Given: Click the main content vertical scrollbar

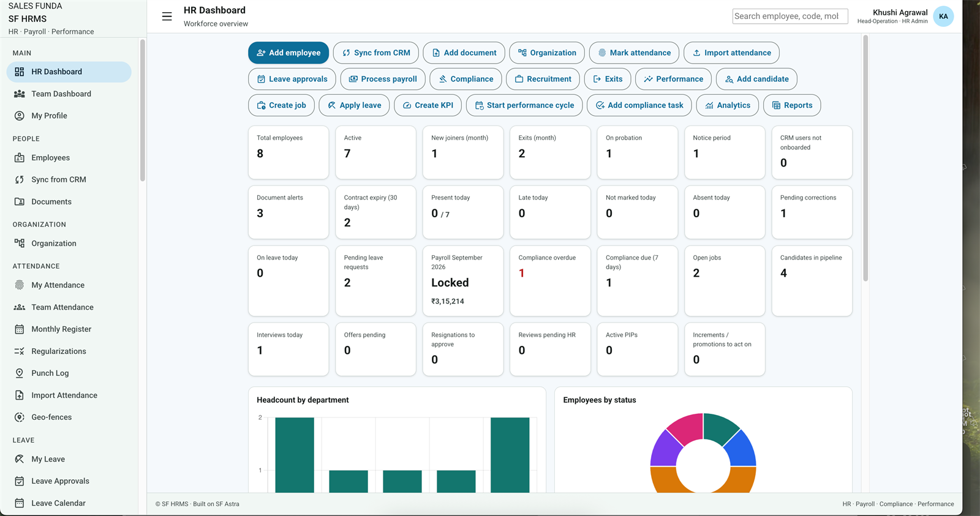Looking at the screenshot, I should (865, 158).
